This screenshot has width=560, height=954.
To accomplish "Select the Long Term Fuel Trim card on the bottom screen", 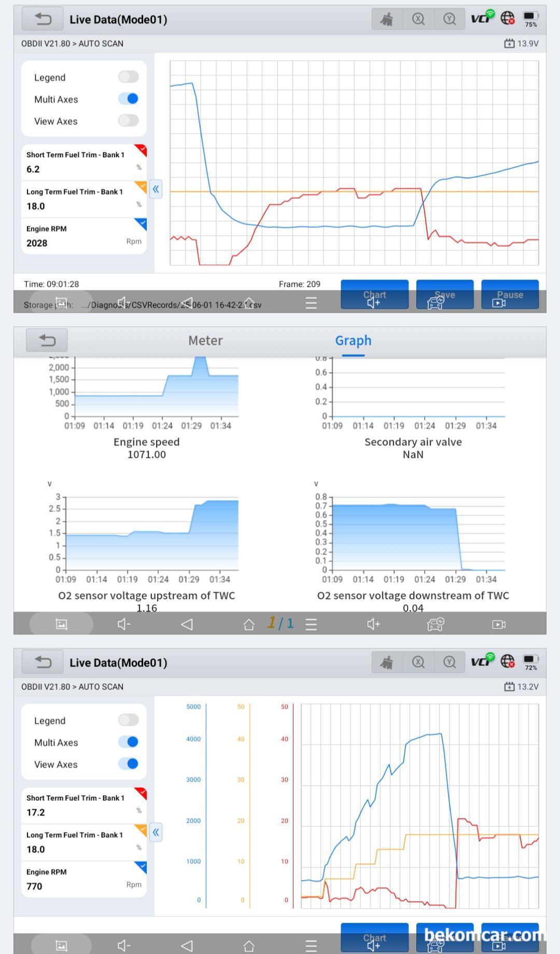I will tap(84, 842).
